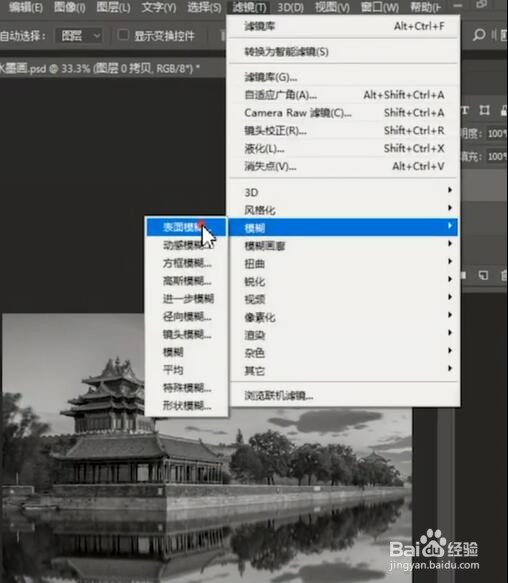This screenshot has width=508, height=583.
Task: Open the 自动选择 图层 dropdown
Action: tap(78, 36)
